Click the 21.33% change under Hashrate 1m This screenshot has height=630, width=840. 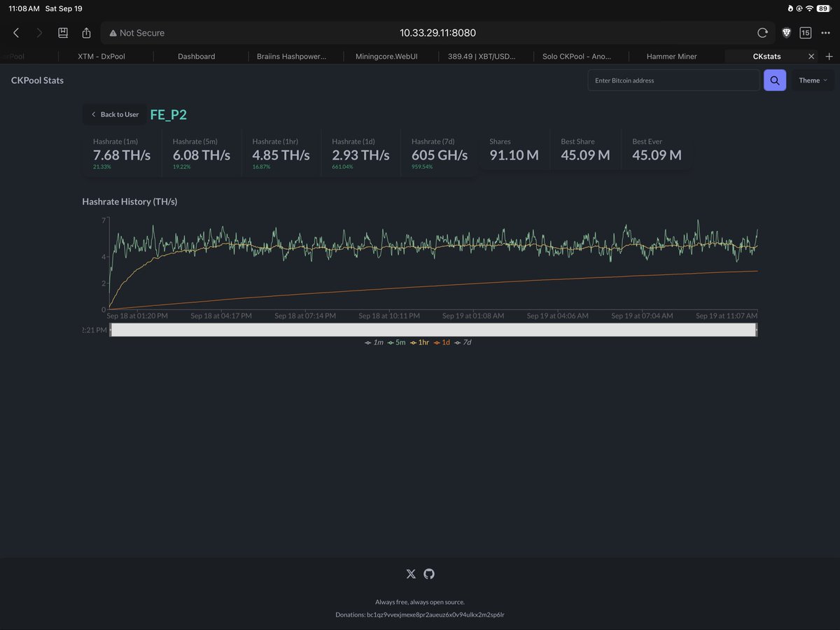pyautogui.click(x=102, y=167)
